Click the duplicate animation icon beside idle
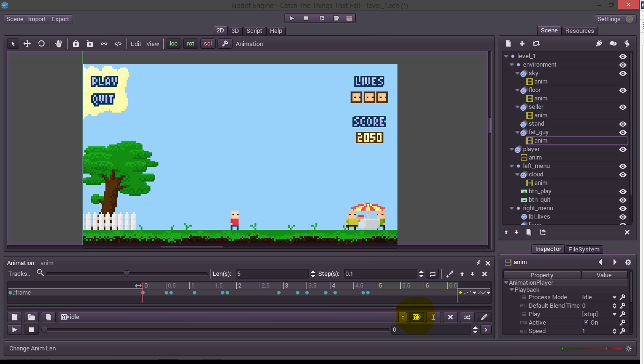Screen dimensions: 644x364 (x=47, y=317)
